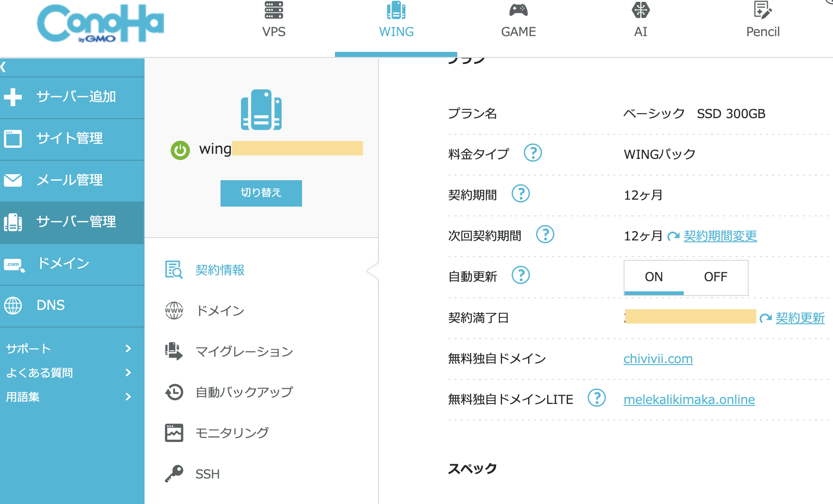
Task: Open マイグレーション submenu item
Action: tap(244, 352)
